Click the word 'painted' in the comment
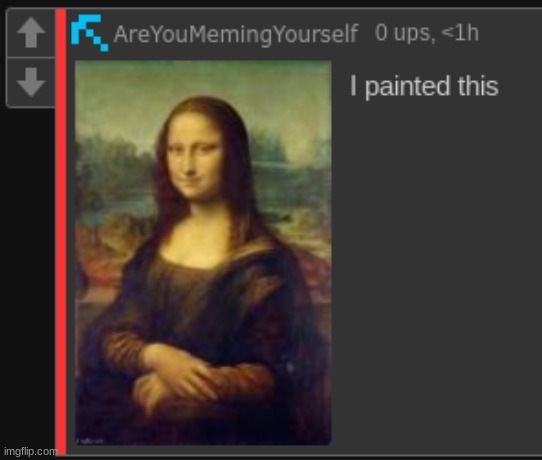This screenshot has height=460, width=542. 408,86
